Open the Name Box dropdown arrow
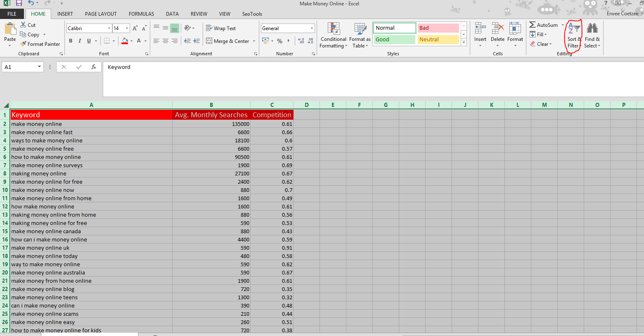 (39, 67)
